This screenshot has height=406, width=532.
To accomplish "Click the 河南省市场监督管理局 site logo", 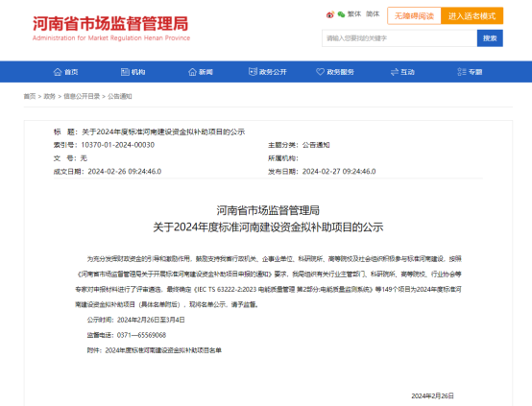I will [x=111, y=28].
